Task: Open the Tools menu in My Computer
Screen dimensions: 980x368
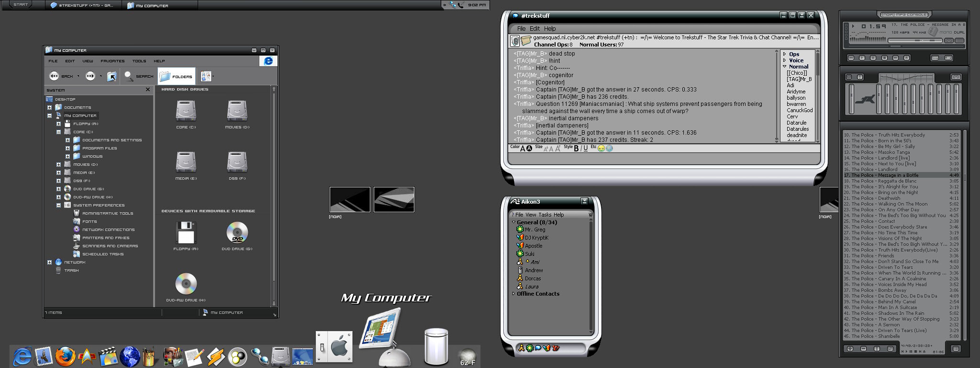Action: point(139,61)
